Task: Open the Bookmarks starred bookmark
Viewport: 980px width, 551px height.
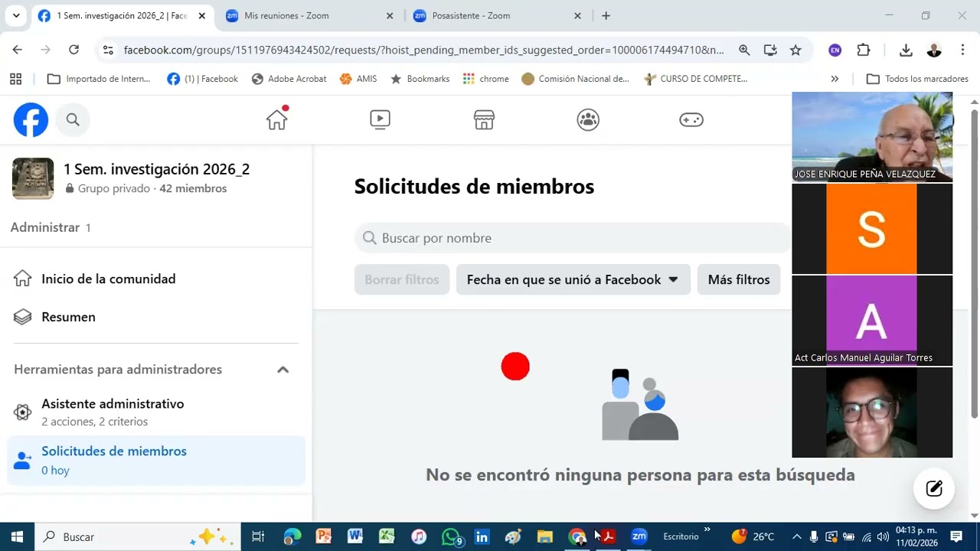Action: [x=420, y=79]
